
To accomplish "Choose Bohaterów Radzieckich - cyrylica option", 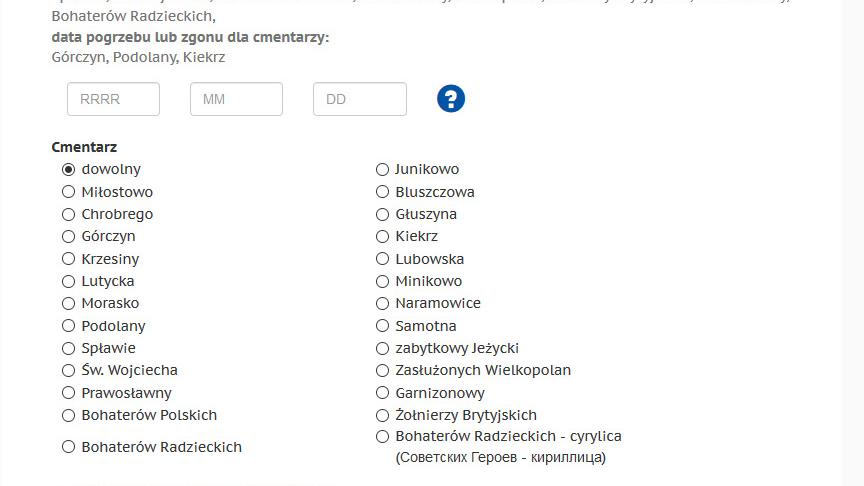I will (x=382, y=437).
